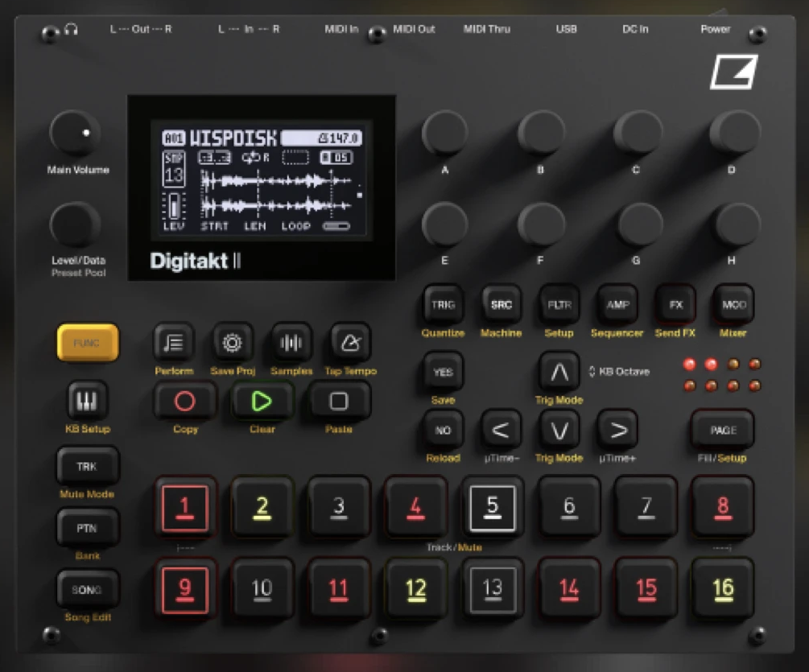This screenshot has width=809, height=672.
Task: Click the STRT parameter label on screen
Action: pos(215,226)
